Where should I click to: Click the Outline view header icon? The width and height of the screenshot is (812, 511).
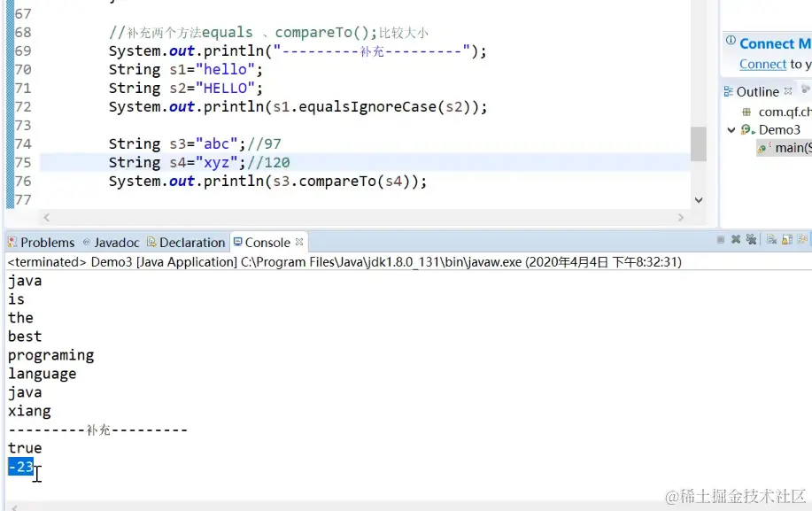[728, 90]
